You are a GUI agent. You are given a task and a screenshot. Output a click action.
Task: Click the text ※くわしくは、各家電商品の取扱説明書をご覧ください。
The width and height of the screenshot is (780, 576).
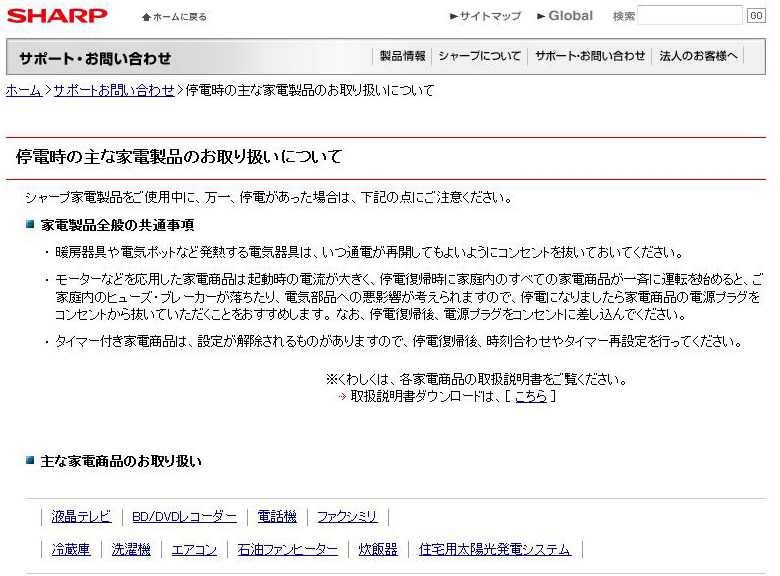click(x=477, y=380)
